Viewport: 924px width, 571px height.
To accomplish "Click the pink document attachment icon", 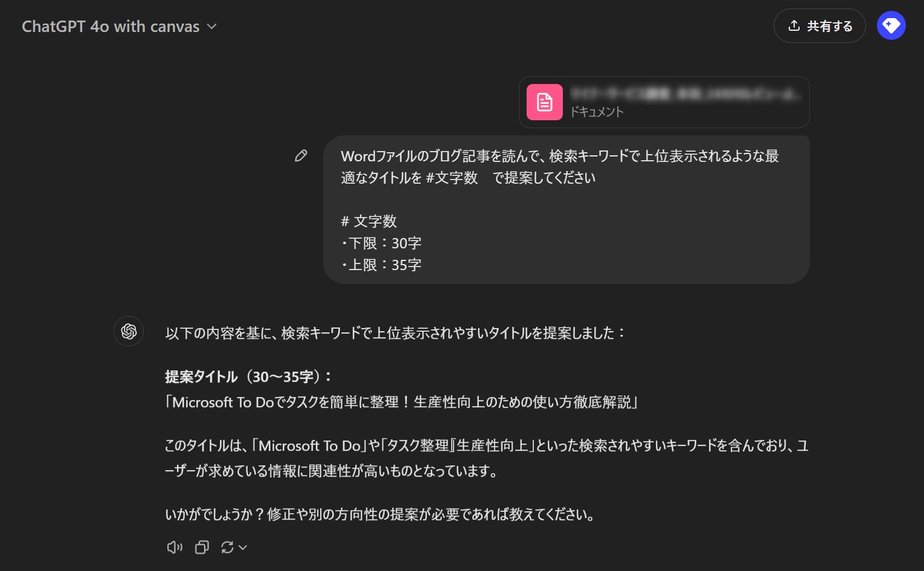I will (544, 102).
